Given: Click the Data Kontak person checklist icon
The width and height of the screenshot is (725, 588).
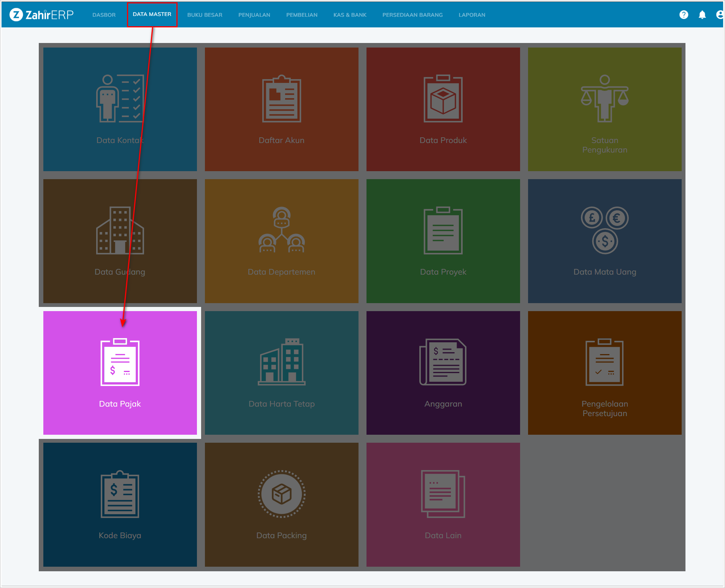Looking at the screenshot, I should click(x=120, y=99).
